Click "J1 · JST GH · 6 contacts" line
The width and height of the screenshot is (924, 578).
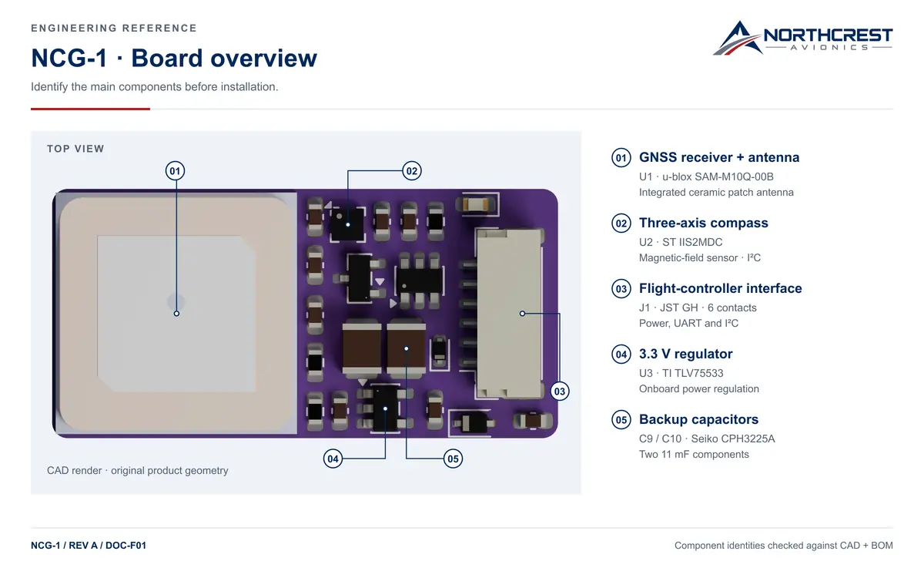click(698, 307)
